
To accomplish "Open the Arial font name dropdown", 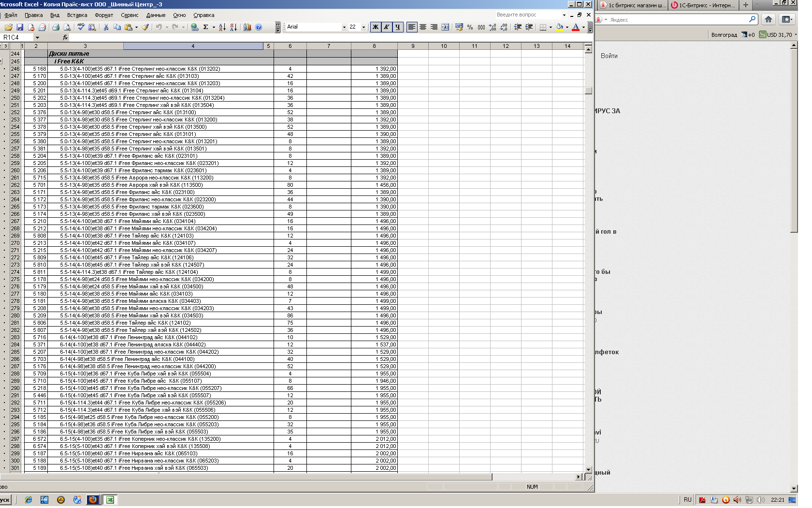I will point(344,27).
